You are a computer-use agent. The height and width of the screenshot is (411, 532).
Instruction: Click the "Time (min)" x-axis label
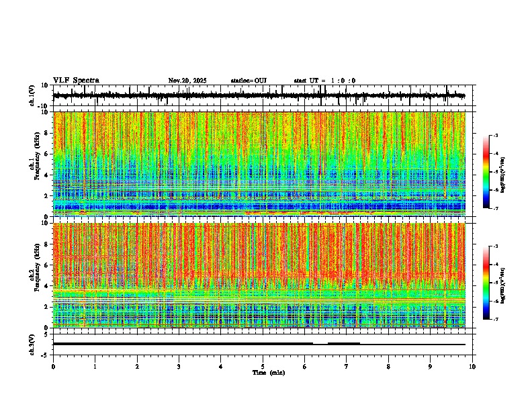tap(269, 373)
